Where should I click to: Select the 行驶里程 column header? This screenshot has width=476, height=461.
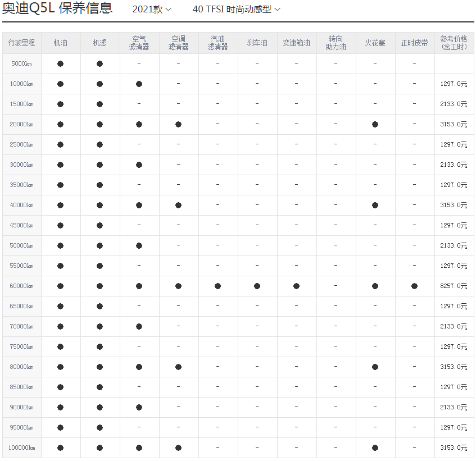(21, 43)
